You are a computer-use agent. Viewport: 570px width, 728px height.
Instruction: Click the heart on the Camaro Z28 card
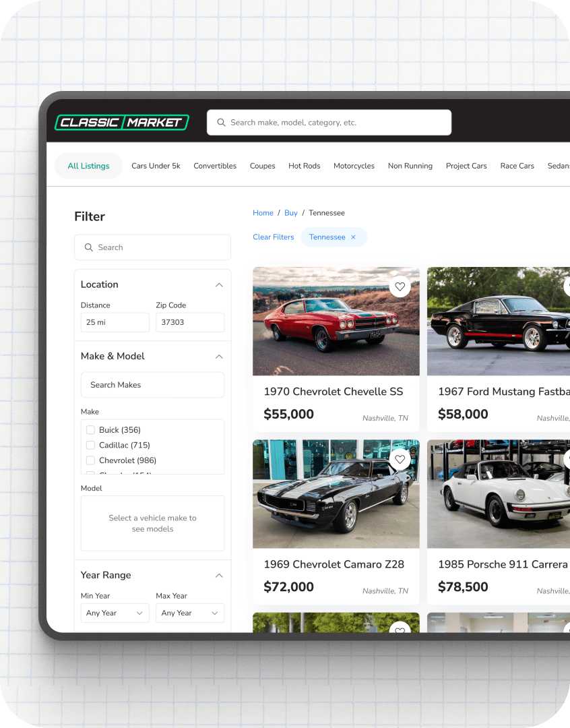coord(400,458)
